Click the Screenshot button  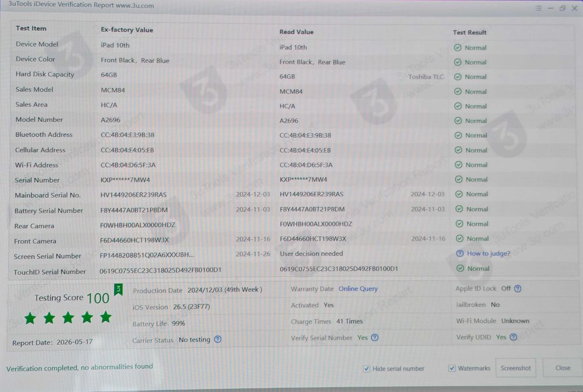point(516,368)
